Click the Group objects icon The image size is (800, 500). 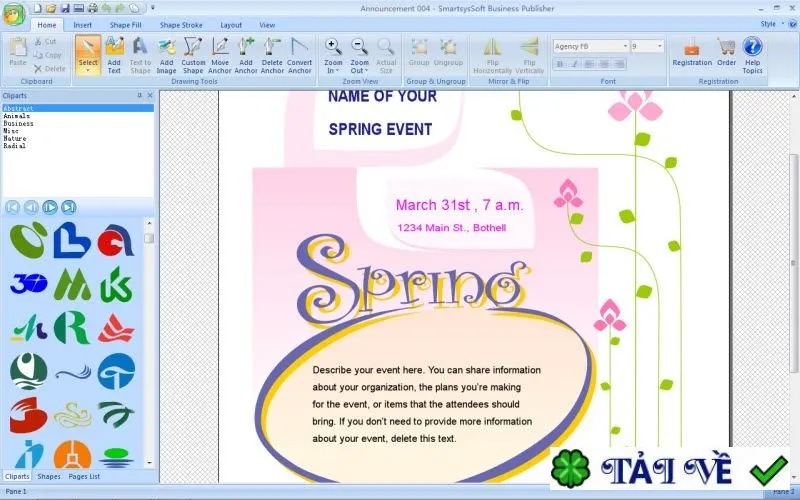[x=419, y=52]
